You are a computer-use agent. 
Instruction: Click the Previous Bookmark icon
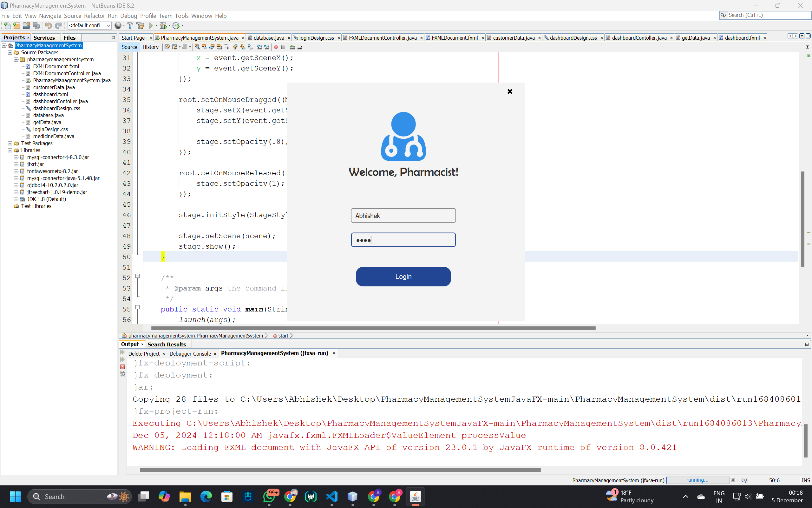[235, 47]
